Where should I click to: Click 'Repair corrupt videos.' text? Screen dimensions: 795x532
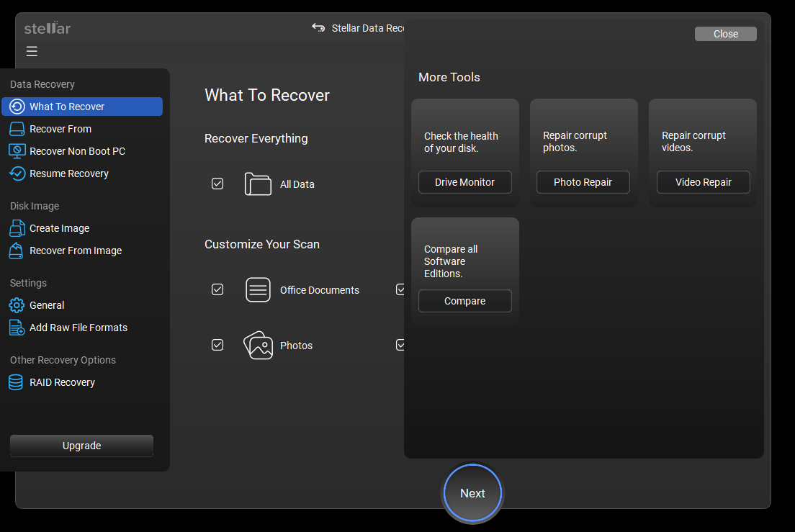[x=693, y=141]
